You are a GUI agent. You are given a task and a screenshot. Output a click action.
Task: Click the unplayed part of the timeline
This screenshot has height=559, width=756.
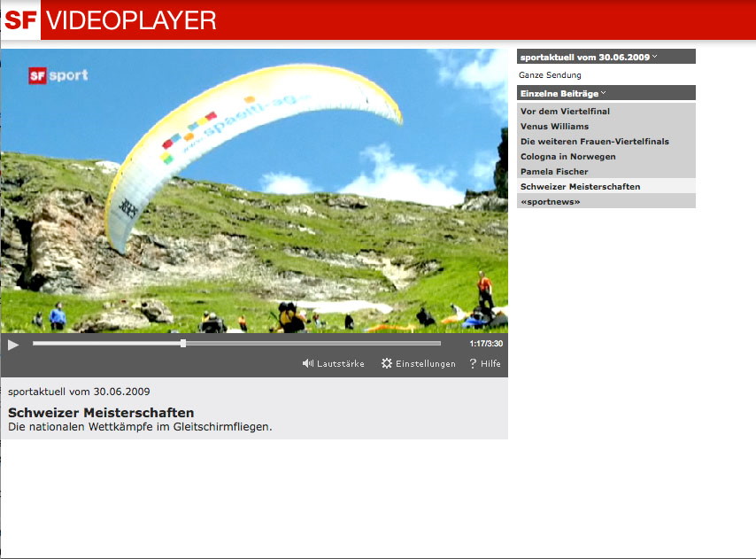(x=313, y=344)
